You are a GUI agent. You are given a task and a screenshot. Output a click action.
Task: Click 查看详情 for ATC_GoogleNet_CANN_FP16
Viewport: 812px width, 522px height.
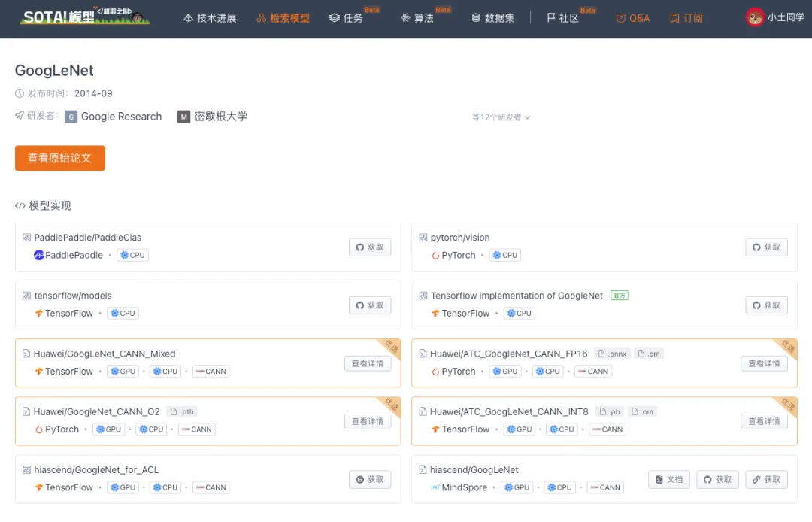pos(765,363)
